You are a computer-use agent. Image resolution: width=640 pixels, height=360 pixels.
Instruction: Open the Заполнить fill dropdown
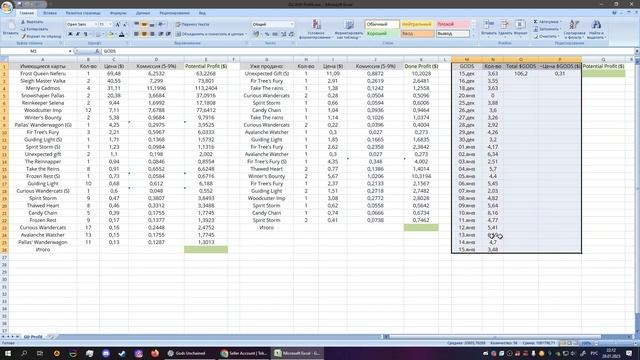pyautogui.click(x=547, y=29)
